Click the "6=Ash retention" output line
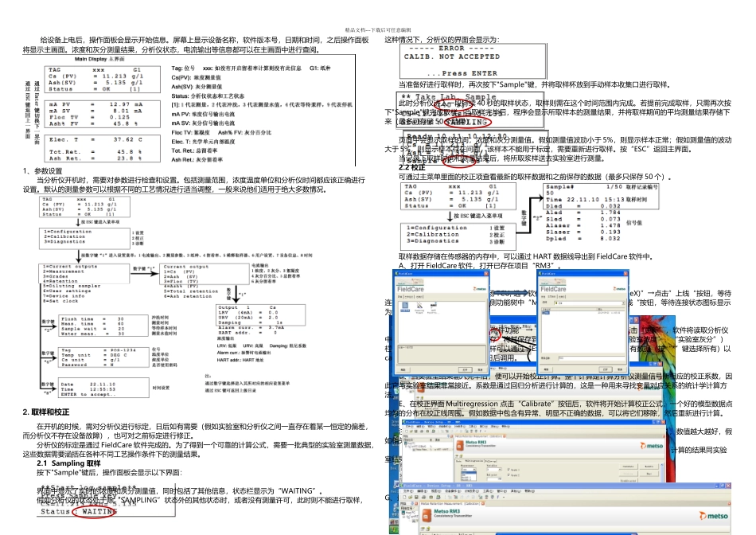 tap(188, 296)
